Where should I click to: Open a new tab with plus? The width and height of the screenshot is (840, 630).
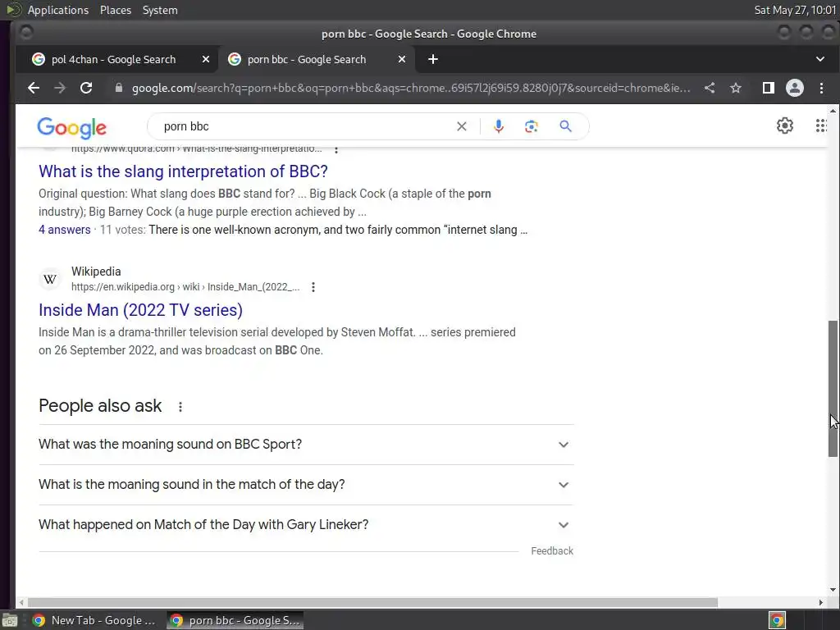click(433, 59)
